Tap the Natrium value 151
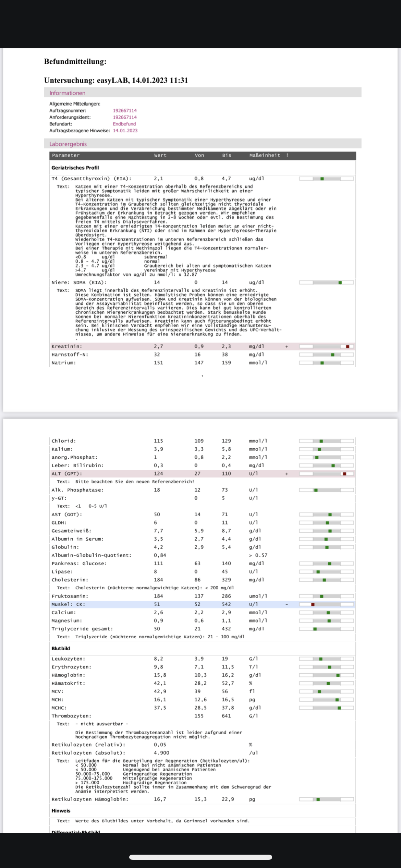401x868 pixels. [x=158, y=363]
